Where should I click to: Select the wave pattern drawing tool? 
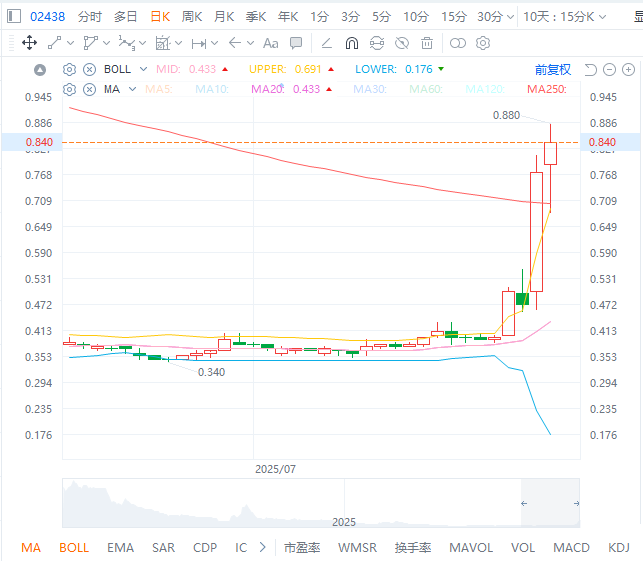[x=127, y=43]
